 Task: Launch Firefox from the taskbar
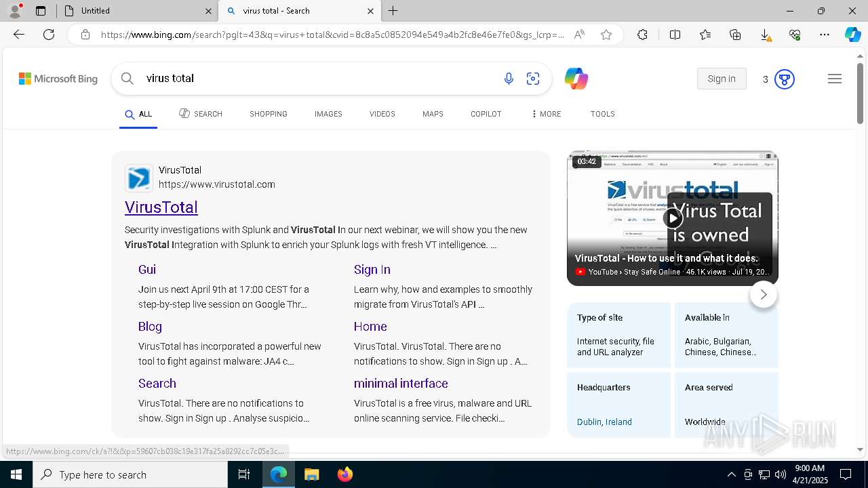click(345, 474)
